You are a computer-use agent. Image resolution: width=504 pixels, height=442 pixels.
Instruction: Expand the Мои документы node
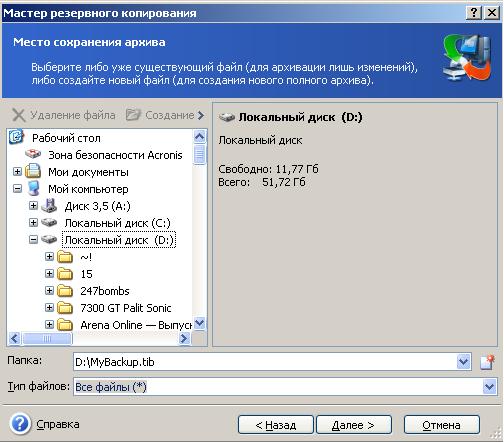[17, 172]
